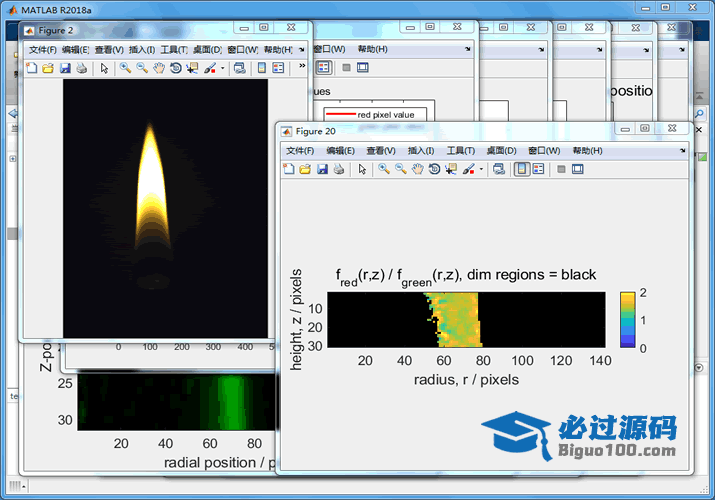
Task: Save figure icon in Figure 2 toolbar
Action: pyautogui.click(x=65, y=68)
